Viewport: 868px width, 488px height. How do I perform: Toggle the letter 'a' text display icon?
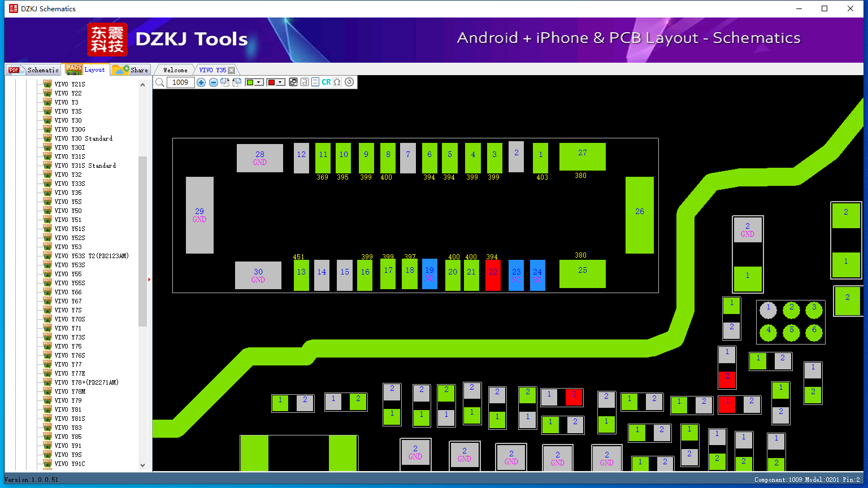pyautogui.click(x=305, y=82)
